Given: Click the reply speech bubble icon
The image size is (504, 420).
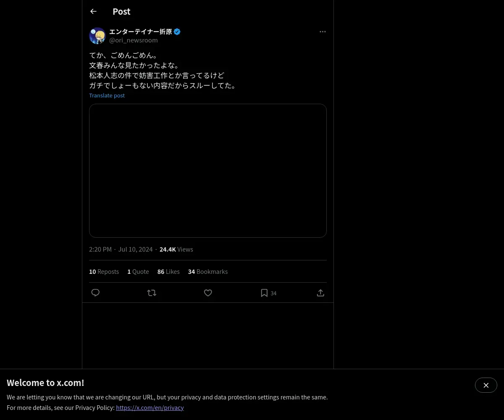Looking at the screenshot, I should point(95,293).
